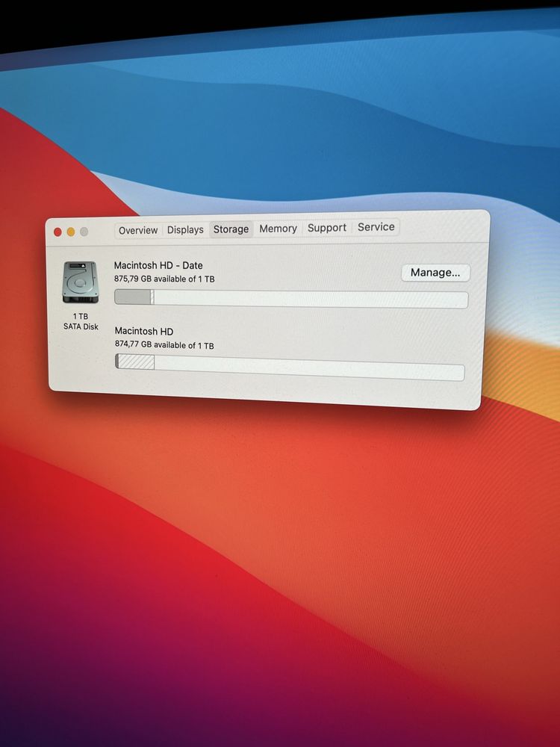This screenshot has height=747, width=560.
Task: Click the striped segment of Macintosh HD bar
Action: point(136,362)
